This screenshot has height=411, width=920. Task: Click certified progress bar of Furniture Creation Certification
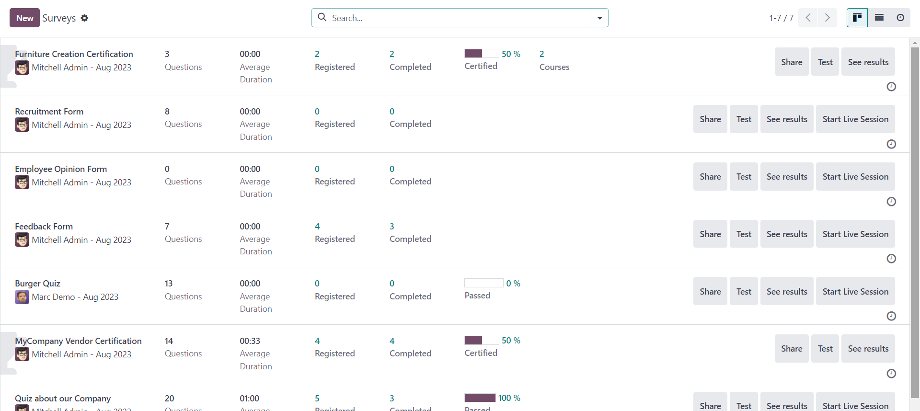coord(481,53)
